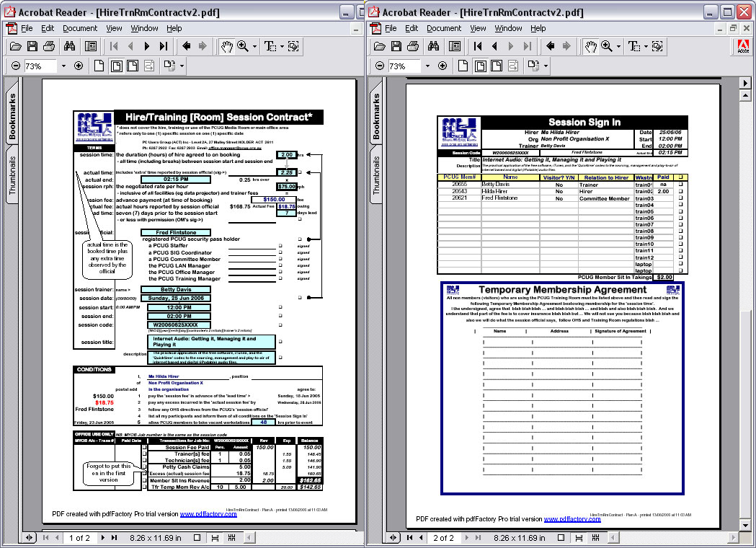
Task: Enable Single Page layout in left status bar
Action: [197, 537]
